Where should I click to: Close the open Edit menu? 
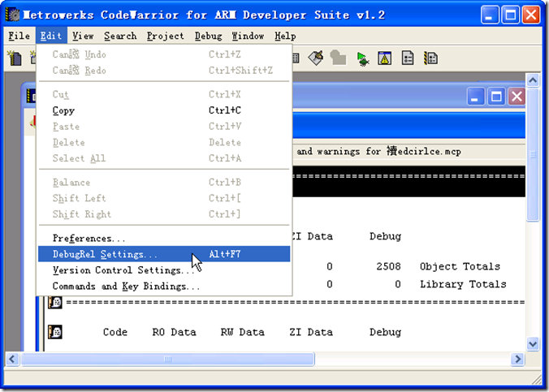[51, 36]
